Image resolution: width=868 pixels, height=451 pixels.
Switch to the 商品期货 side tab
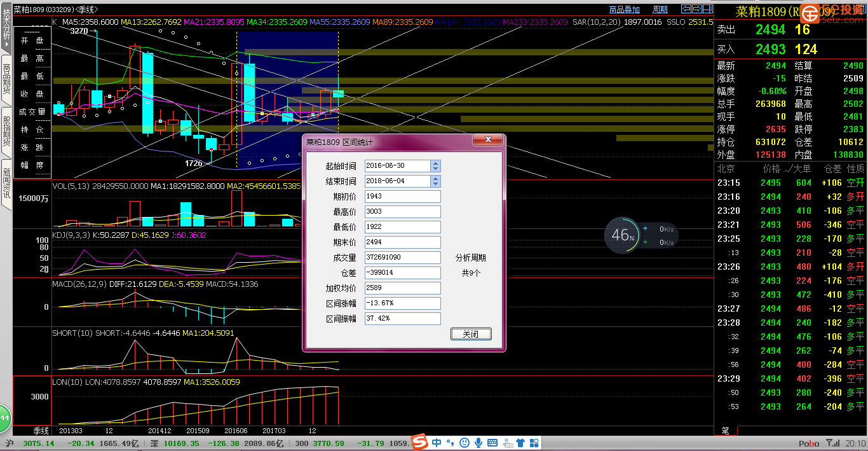pos(6,79)
